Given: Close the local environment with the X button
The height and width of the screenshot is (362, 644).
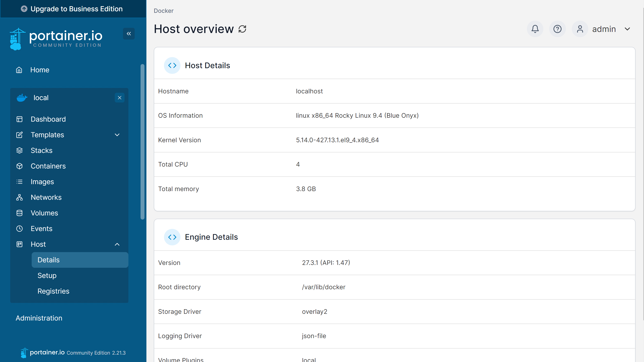Looking at the screenshot, I should coord(120,98).
